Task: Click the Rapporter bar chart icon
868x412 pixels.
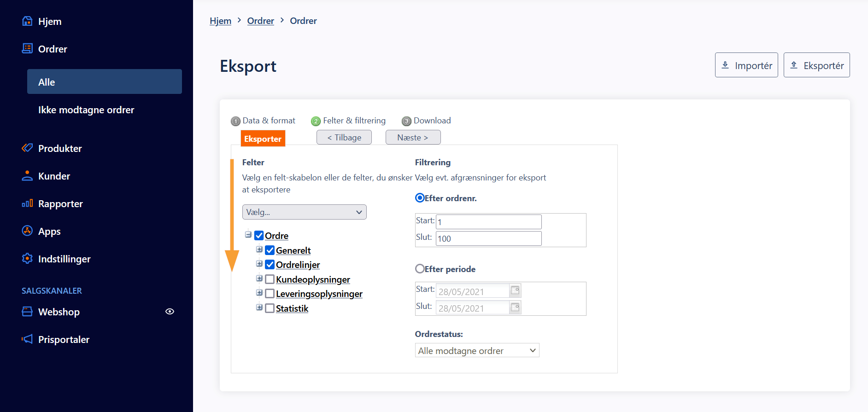Action: (27, 203)
